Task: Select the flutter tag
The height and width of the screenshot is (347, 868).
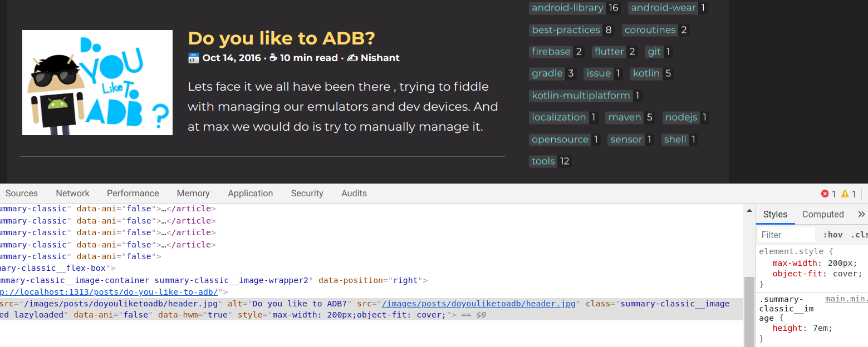Action: tap(609, 52)
